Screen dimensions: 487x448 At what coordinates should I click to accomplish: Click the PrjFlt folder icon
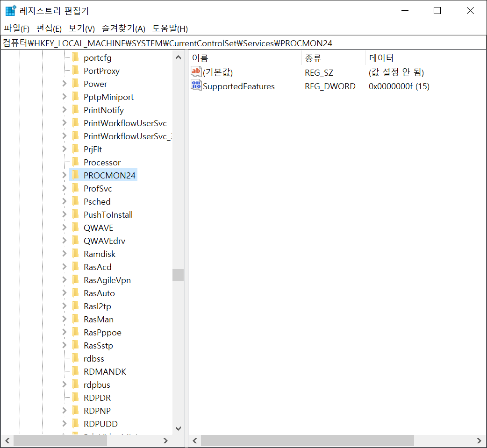[x=75, y=149]
